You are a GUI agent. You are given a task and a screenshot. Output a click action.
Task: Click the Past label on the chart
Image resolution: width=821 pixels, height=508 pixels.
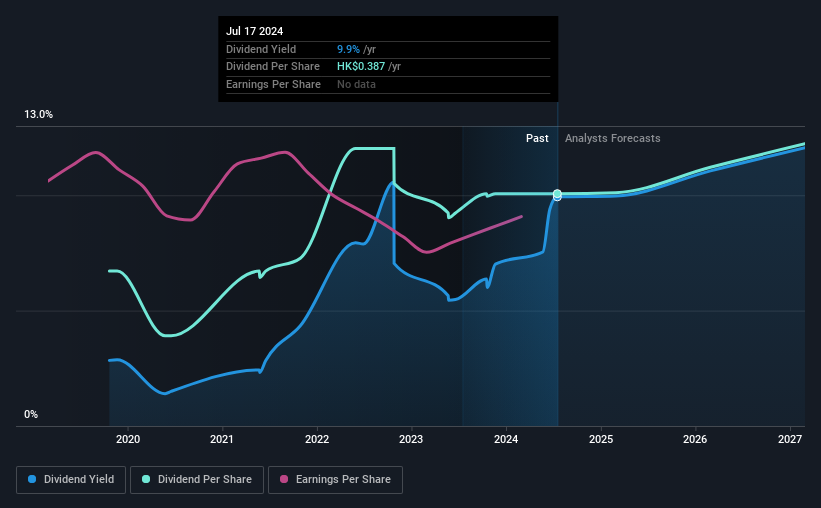(537, 138)
